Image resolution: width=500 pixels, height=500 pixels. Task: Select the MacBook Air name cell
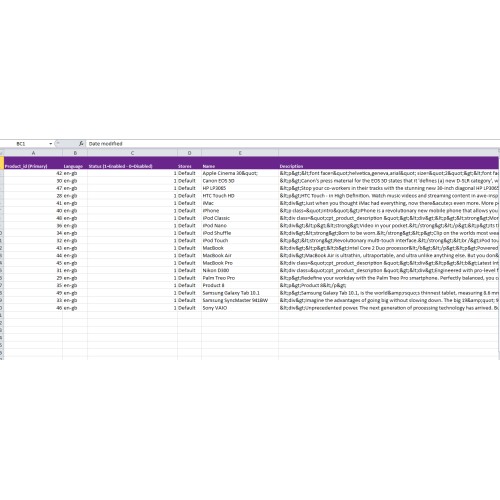(x=240, y=255)
